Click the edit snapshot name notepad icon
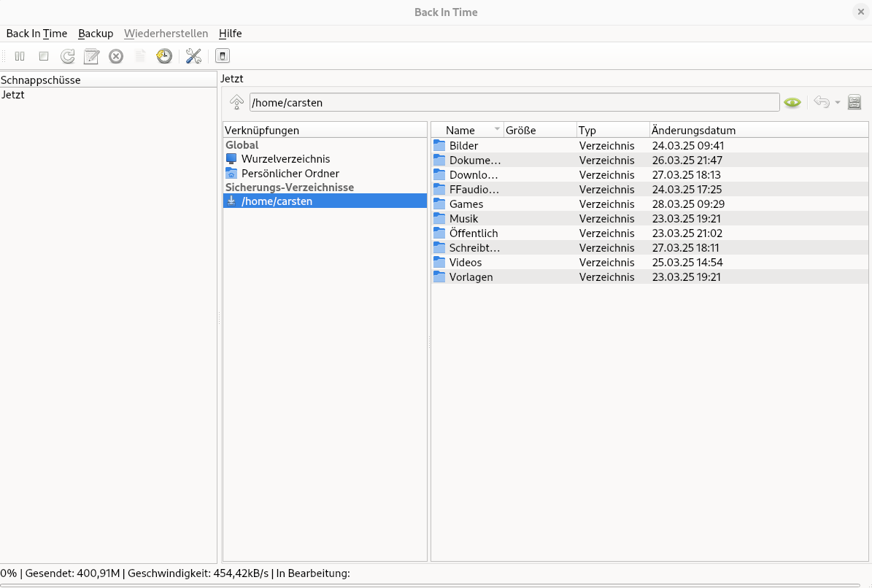The height and width of the screenshot is (588, 872). [92, 56]
